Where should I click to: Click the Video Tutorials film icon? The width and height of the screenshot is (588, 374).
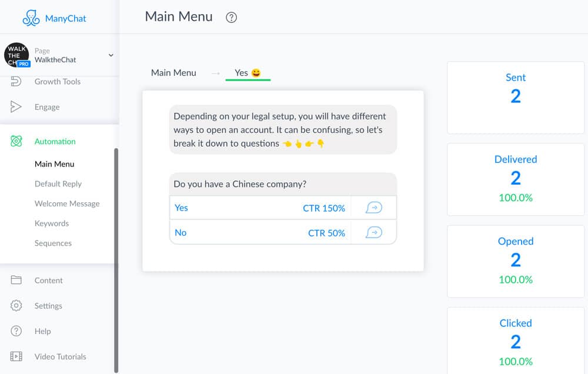click(16, 356)
